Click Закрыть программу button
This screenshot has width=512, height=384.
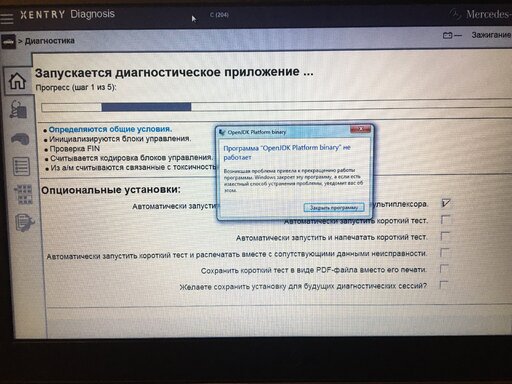click(334, 208)
